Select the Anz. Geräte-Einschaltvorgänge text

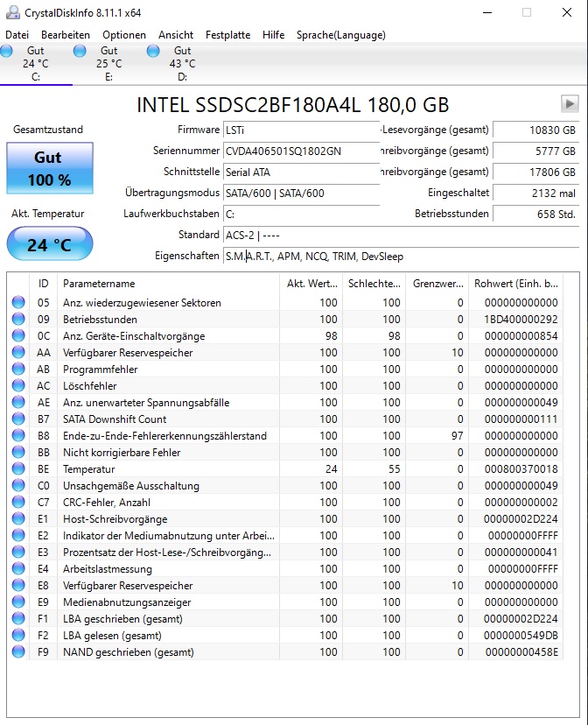pos(134,336)
